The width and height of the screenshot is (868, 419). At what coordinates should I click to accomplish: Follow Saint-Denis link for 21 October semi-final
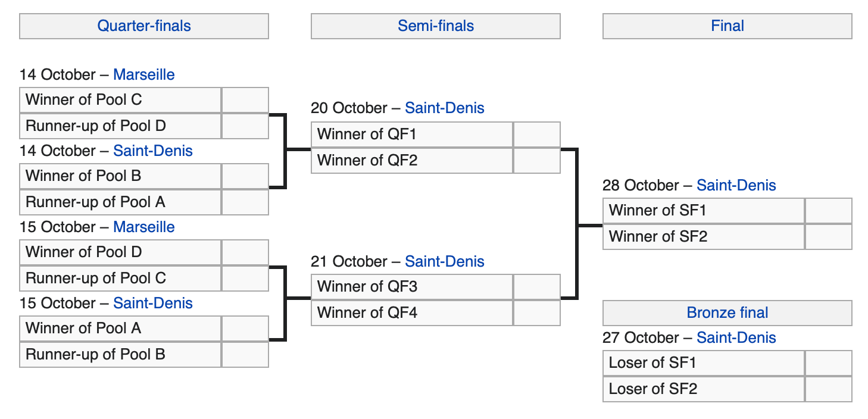pos(445,262)
